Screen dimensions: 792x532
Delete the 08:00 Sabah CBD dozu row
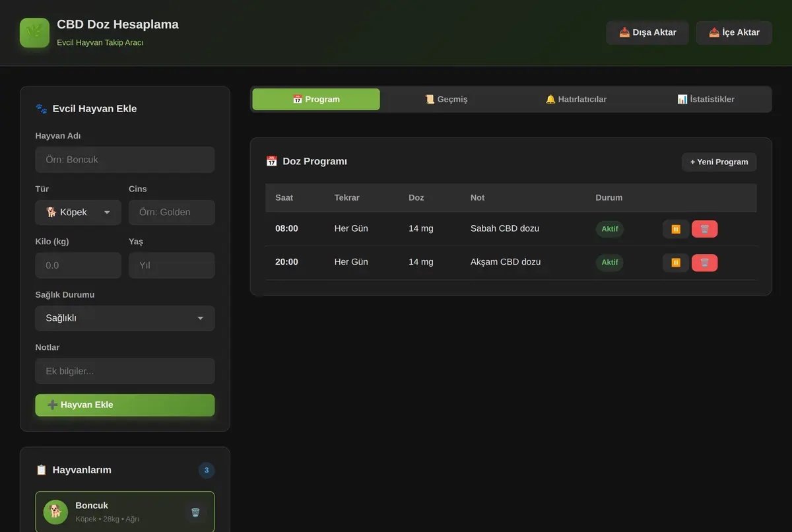click(x=705, y=229)
